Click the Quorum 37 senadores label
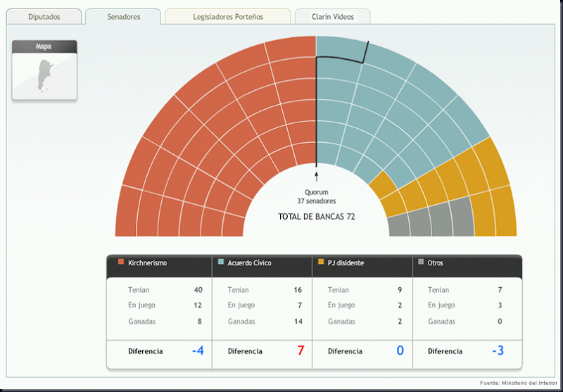563x392 pixels. pos(317,197)
